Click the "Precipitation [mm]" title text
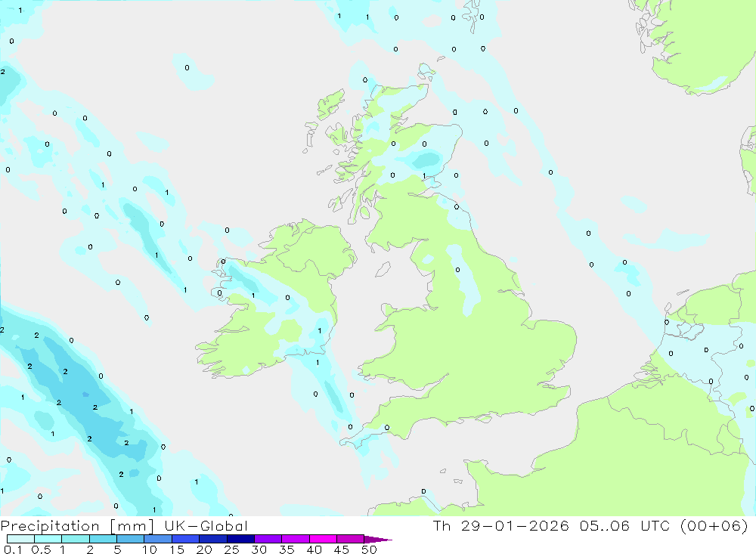Image resolution: width=756 pixels, height=554 pixels. coord(77,526)
